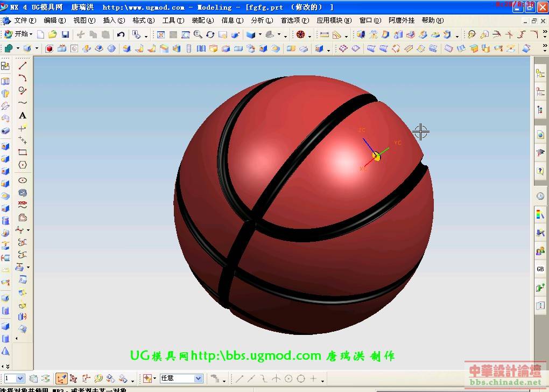This screenshot has height=392, width=549.
Task: Toggle the midpoint snap option
Action: [251, 379]
